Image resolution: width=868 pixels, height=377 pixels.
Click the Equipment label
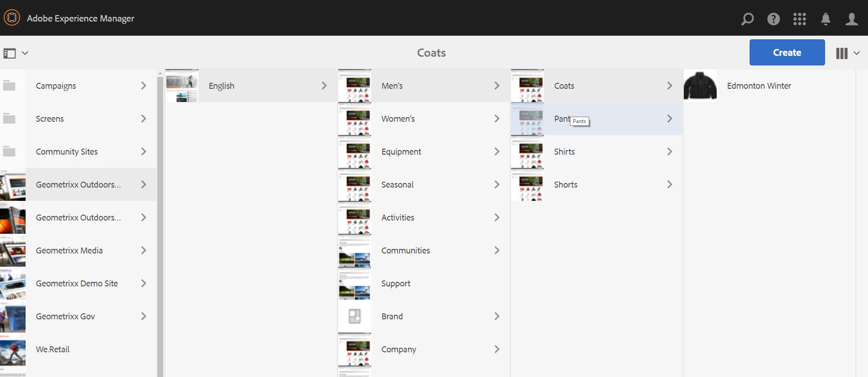[x=401, y=151]
